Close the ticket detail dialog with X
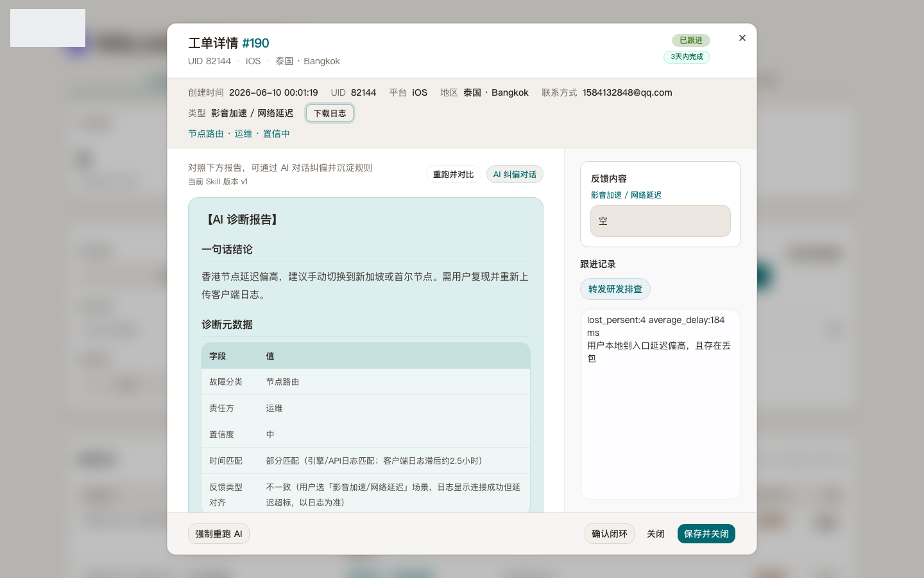Image resolution: width=924 pixels, height=578 pixels. point(742,38)
